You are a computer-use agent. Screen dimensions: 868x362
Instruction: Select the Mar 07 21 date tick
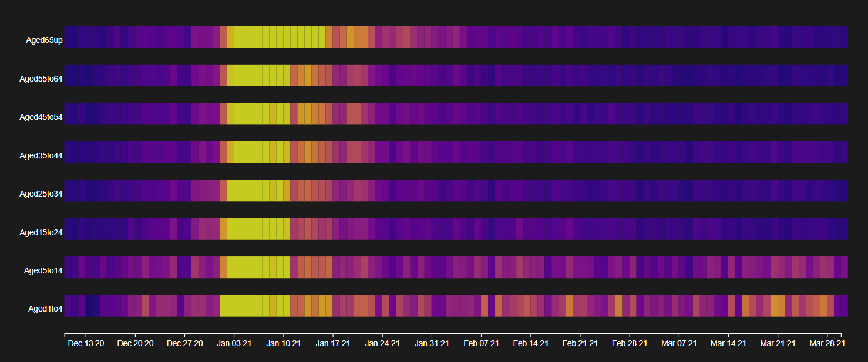[679, 343]
